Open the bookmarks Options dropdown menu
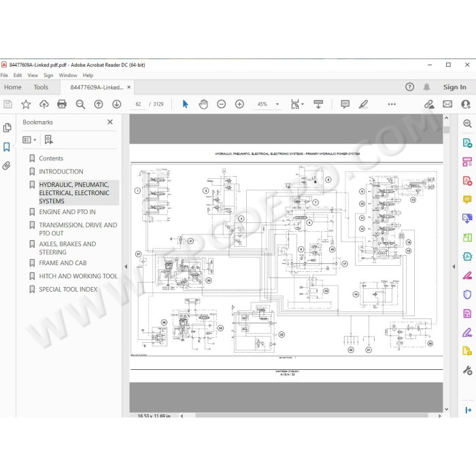The width and height of the screenshot is (476, 476). (29, 139)
